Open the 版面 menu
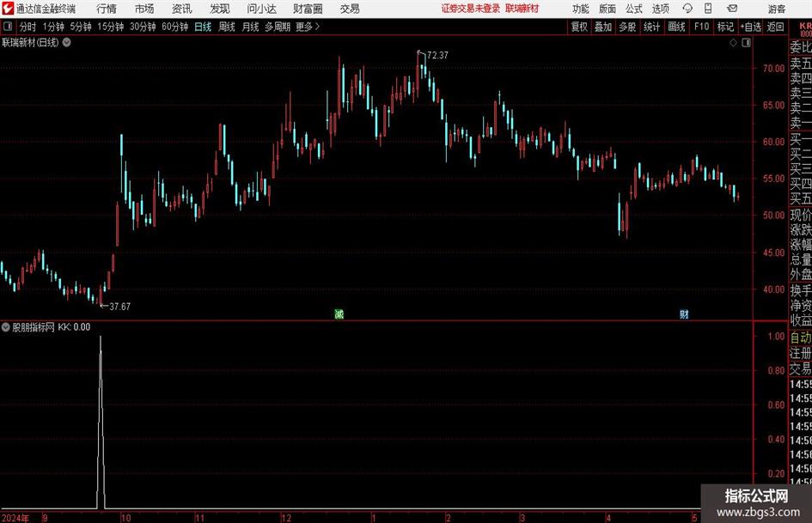The width and height of the screenshot is (812, 523). 607,9
